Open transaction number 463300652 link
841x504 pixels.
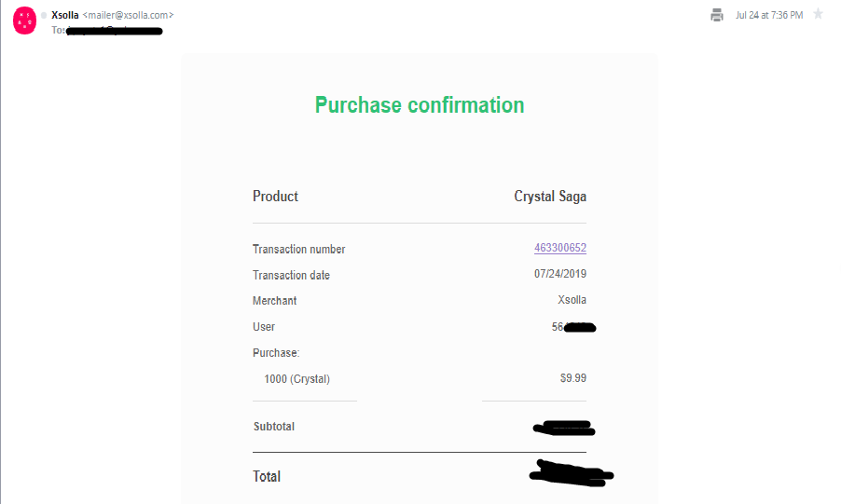(x=559, y=248)
